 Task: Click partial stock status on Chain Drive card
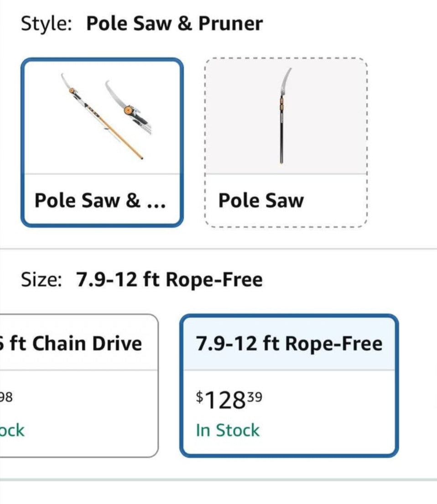[x=12, y=430]
